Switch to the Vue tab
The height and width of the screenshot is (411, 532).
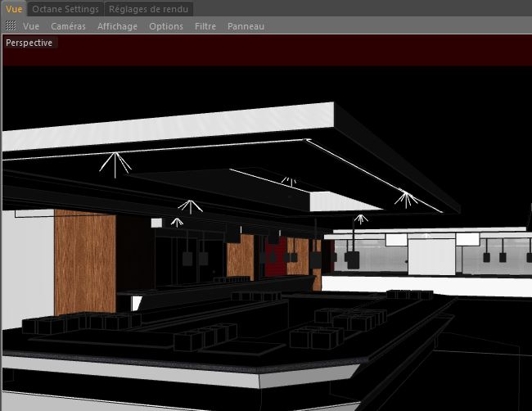pyautogui.click(x=14, y=9)
